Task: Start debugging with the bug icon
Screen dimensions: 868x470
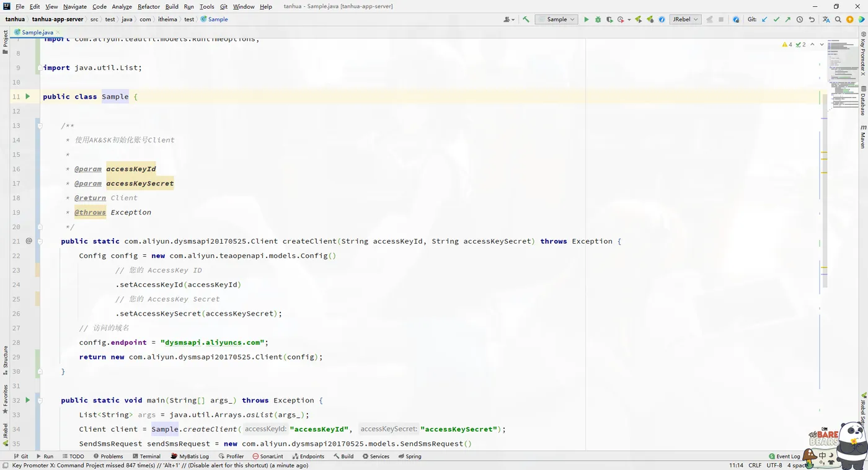Action: [598, 19]
